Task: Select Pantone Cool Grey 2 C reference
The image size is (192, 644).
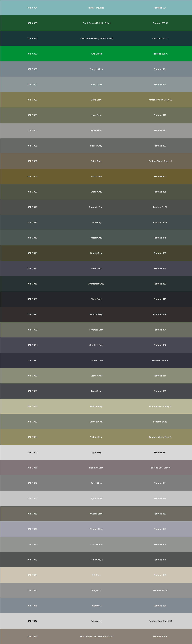Action: [x=160, y=621]
